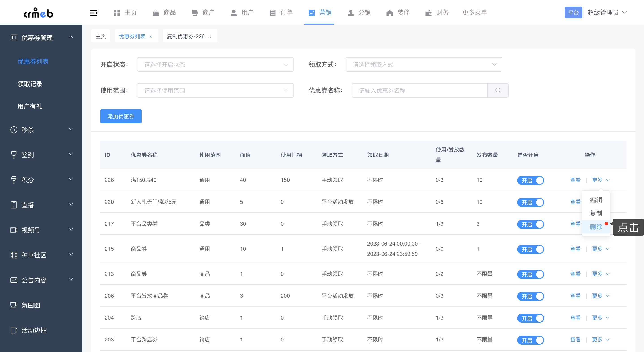
Task: Click the search magnifier icon button
Action: point(498,90)
